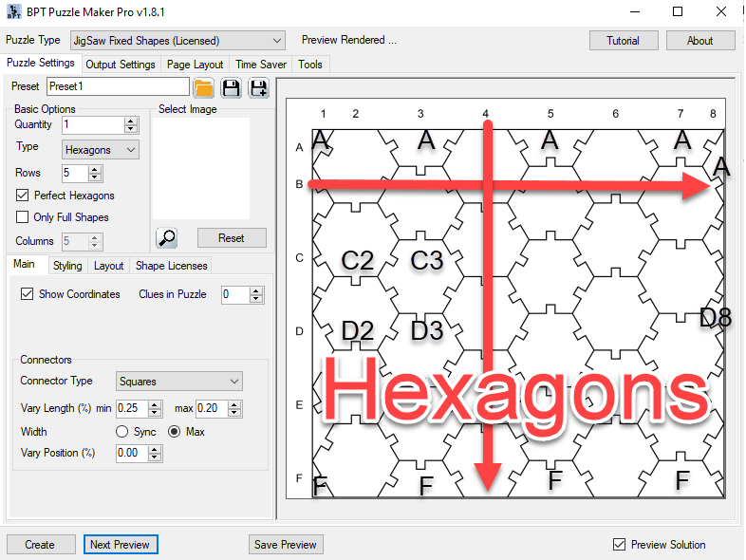Click the BPT app icon in title bar

pyautogui.click(x=11, y=11)
